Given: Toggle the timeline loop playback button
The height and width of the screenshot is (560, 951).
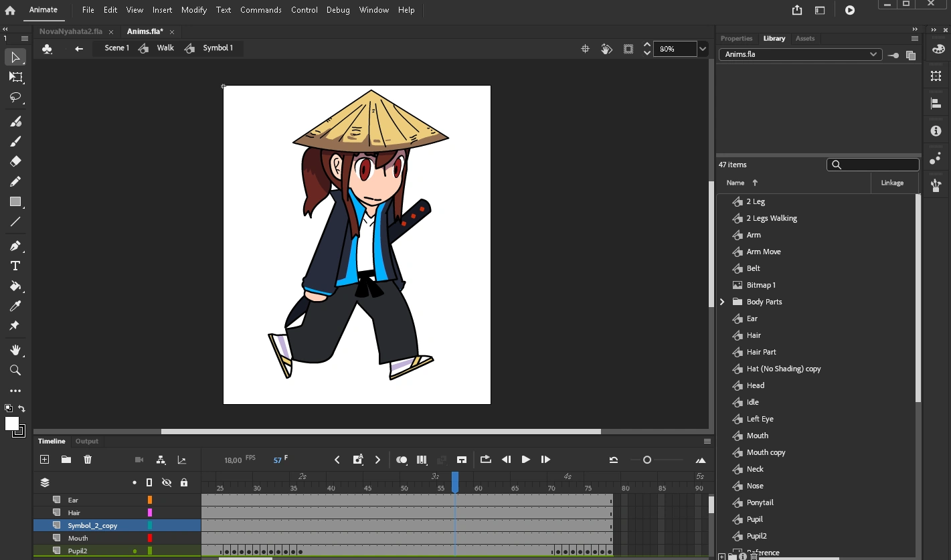Looking at the screenshot, I should coord(486,460).
